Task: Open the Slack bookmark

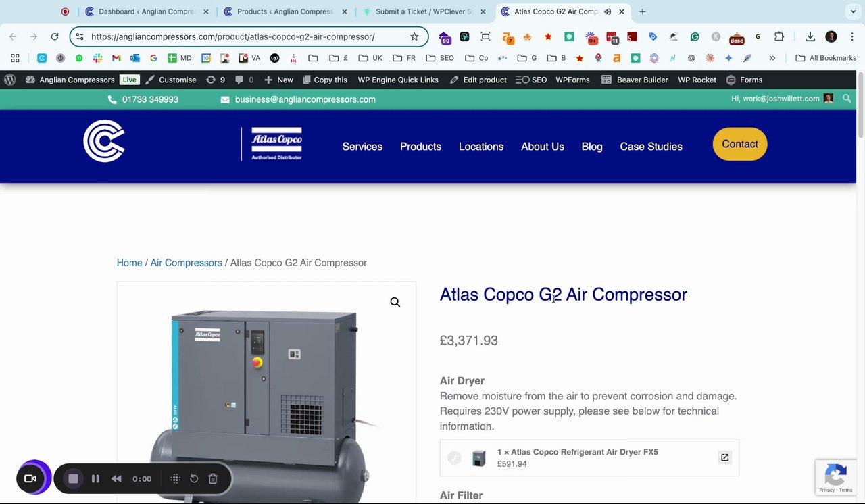Action: [97, 58]
